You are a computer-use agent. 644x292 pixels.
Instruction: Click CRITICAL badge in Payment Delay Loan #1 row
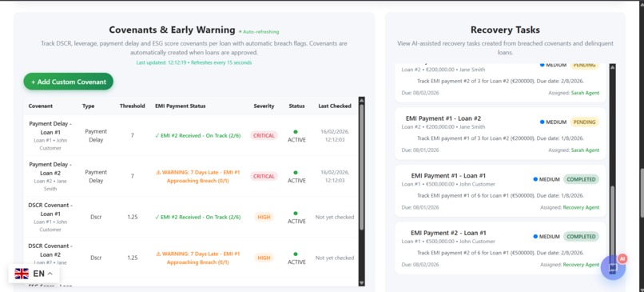tap(264, 135)
